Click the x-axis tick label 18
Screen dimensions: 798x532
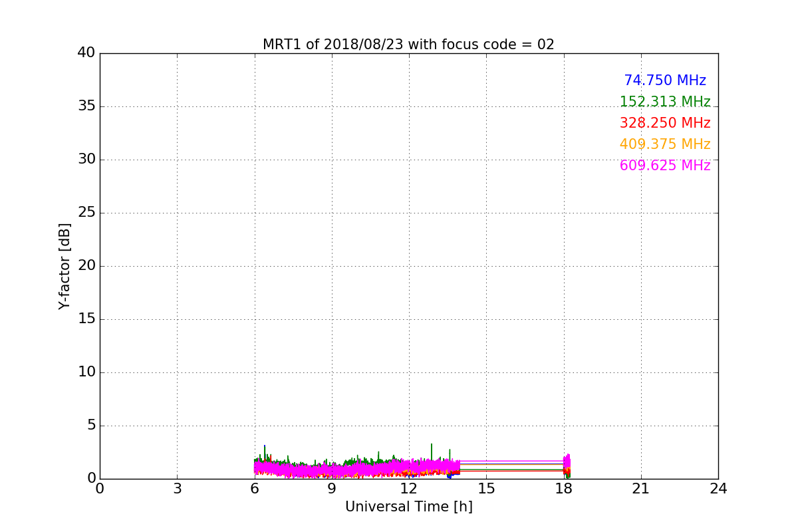[x=563, y=489]
